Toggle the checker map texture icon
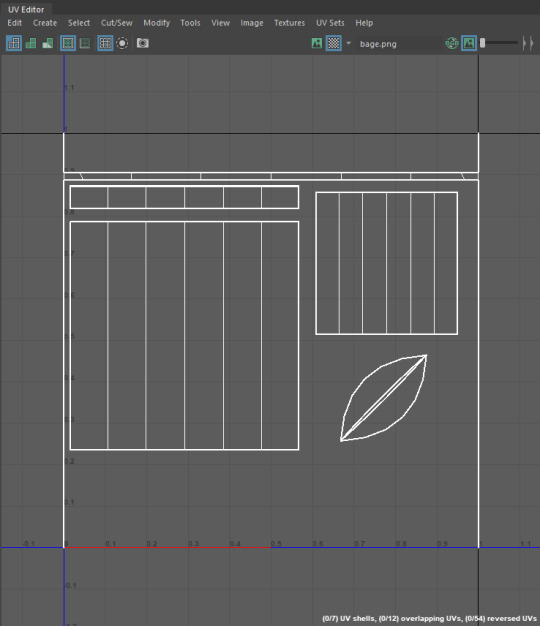This screenshot has width=540, height=626. tap(334, 43)
